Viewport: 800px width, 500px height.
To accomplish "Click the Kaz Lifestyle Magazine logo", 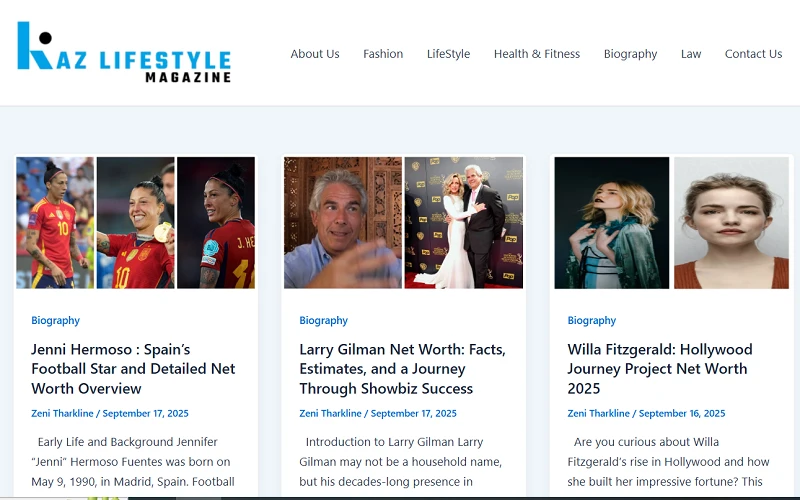I will tap(124, 52).
